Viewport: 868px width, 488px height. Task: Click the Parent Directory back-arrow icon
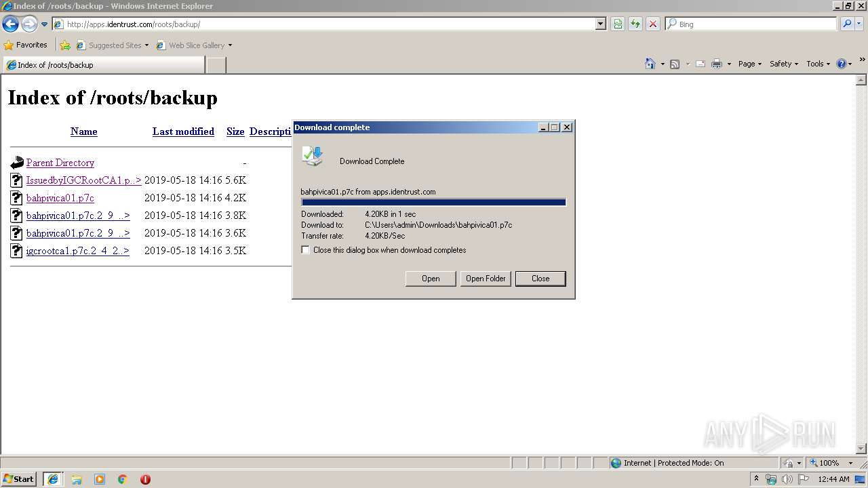click(17, 163)
